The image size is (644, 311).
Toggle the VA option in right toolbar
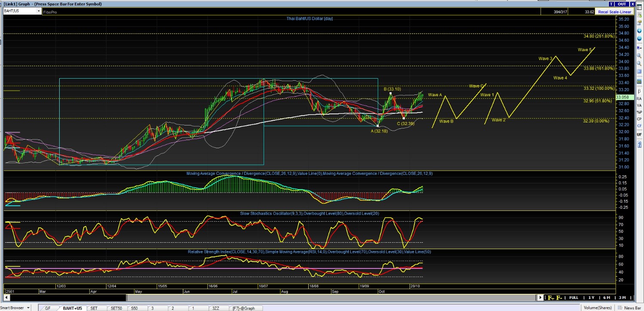[x=639, y=105]
